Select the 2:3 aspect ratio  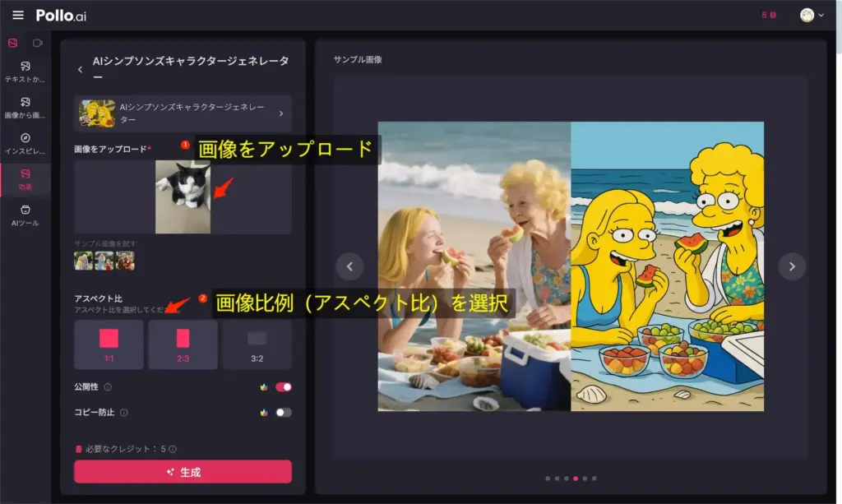(x=183, y=344)
